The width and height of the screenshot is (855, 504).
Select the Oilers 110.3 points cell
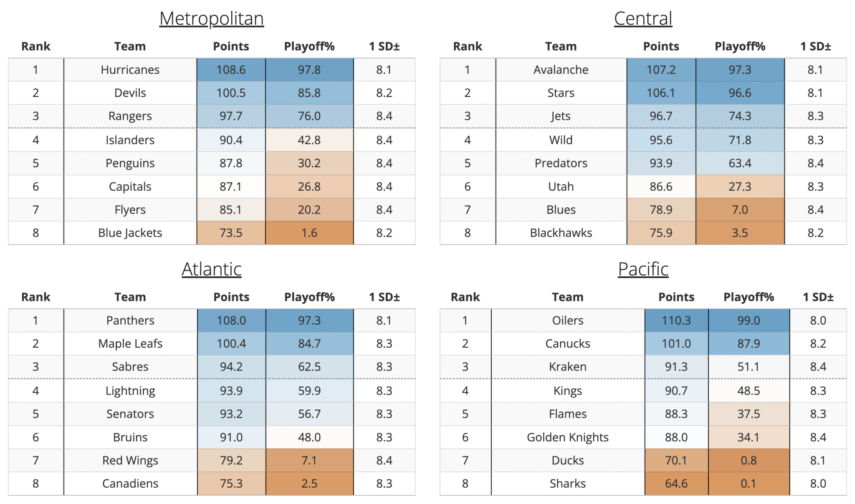tap(676, 320)
